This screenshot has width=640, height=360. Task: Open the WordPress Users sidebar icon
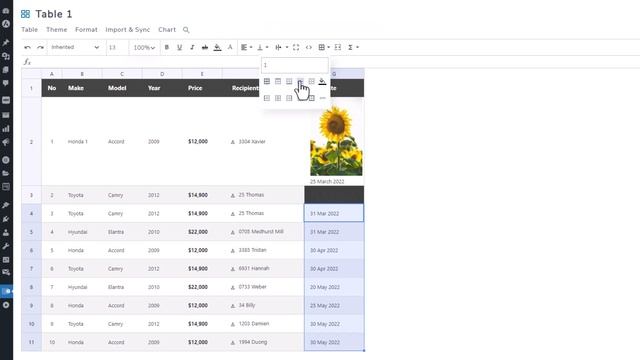click(6, 233)
